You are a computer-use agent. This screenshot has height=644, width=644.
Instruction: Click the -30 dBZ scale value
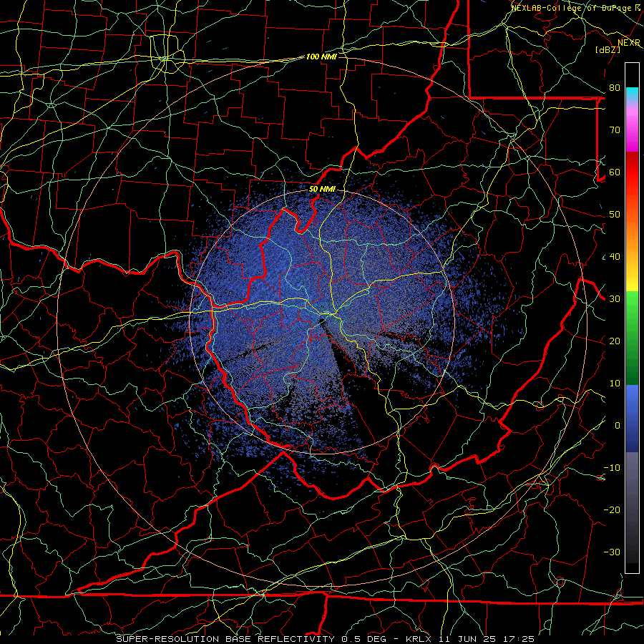pyautogui.click(x=612, y=552)
